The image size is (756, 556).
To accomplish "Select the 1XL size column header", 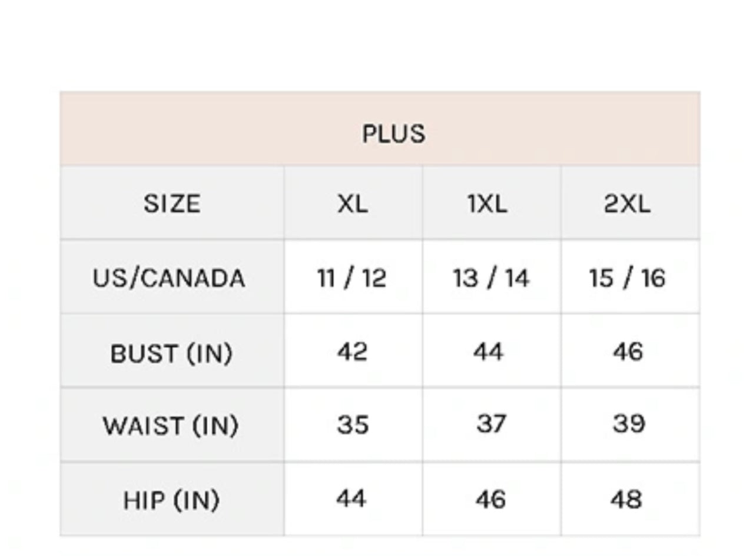I will pos(487,204).
